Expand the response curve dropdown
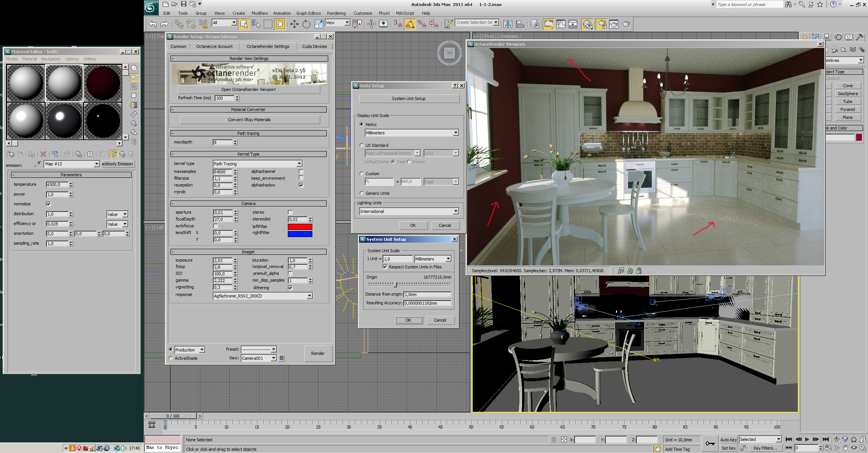 (x=309, y=296)
